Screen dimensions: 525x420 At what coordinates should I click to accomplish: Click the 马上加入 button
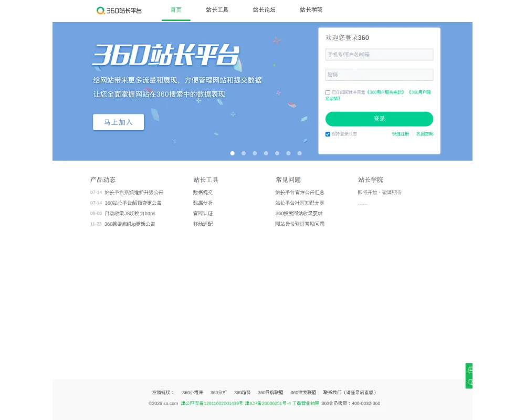[119, 122]
